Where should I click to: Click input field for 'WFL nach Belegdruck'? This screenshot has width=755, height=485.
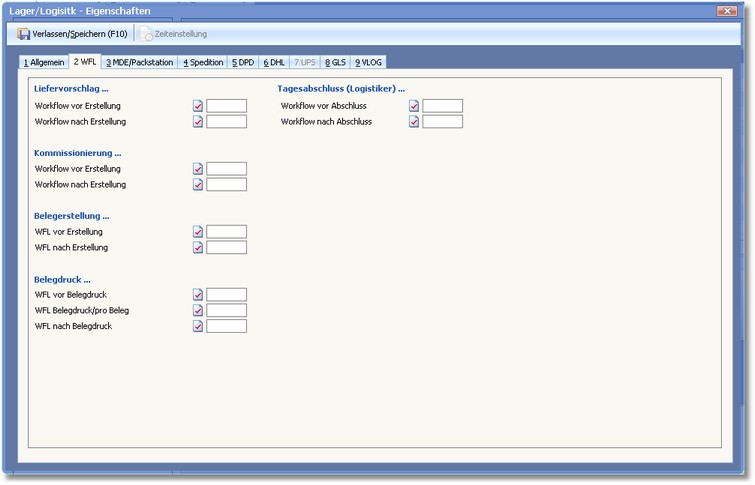point(226,326)
